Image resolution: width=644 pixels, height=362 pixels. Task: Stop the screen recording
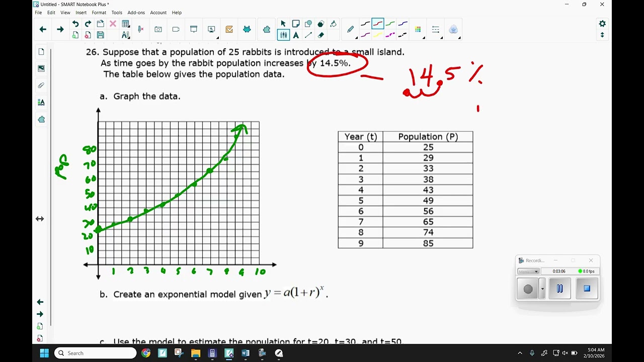click(x=587, y=289)
